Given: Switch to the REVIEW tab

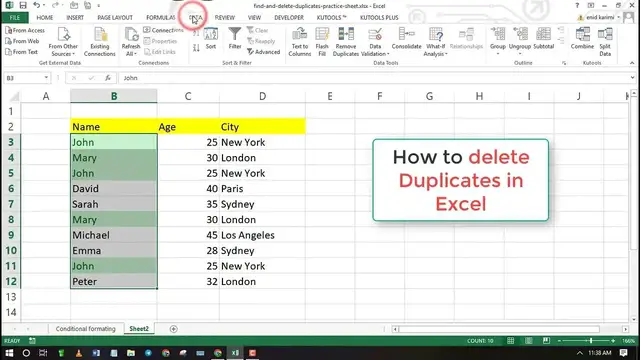Looking at the screenshot, I should [x=224, y=18].
